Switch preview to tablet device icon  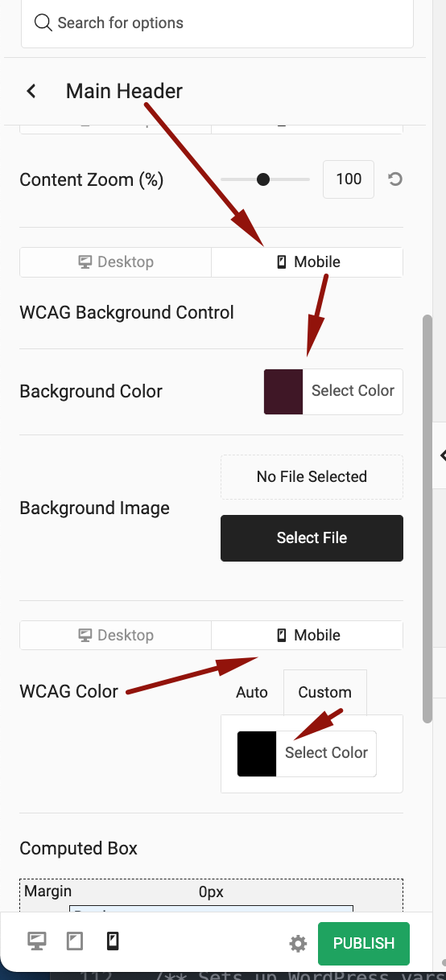coord(75,941)
